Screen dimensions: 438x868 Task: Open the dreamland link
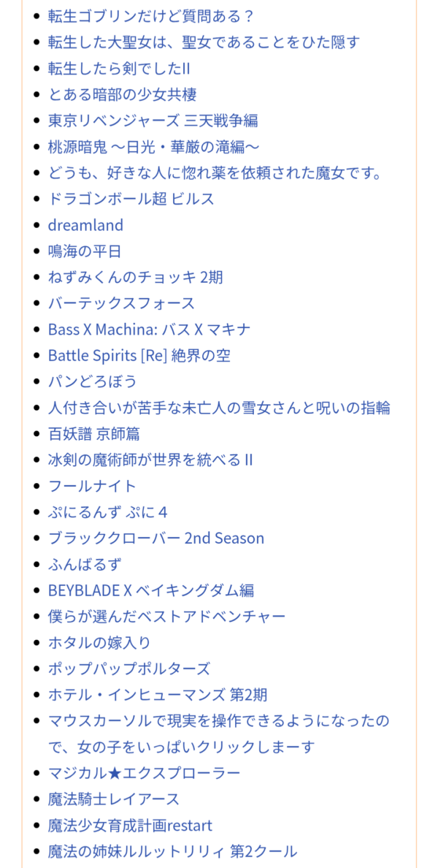pos(85,225)
